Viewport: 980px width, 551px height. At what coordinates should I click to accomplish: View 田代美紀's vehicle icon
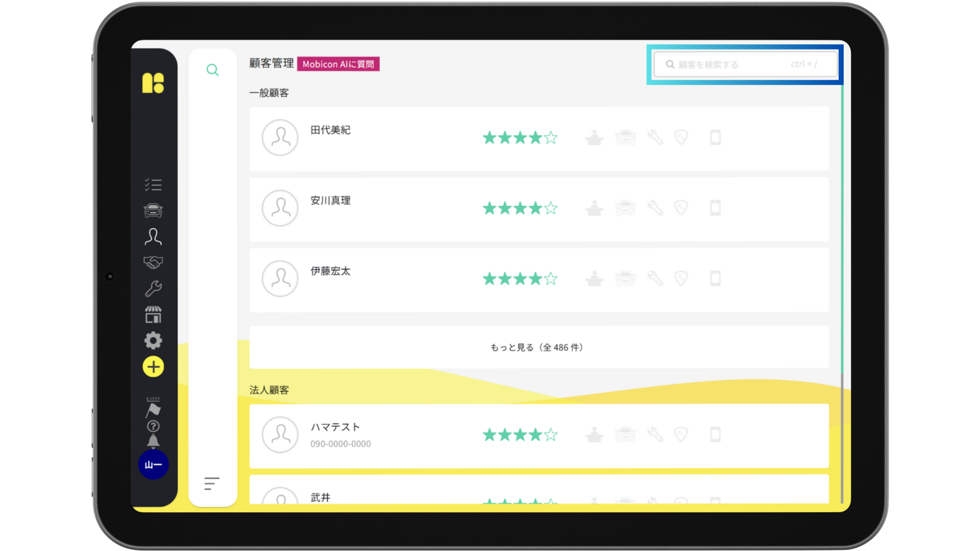[x=625, y=137]
